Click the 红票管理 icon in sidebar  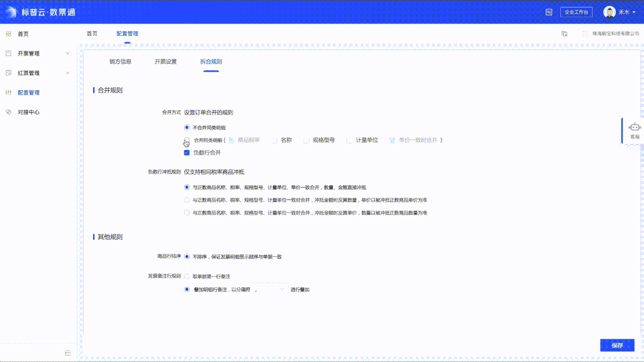pyautogui.click(x=8, y=73)
